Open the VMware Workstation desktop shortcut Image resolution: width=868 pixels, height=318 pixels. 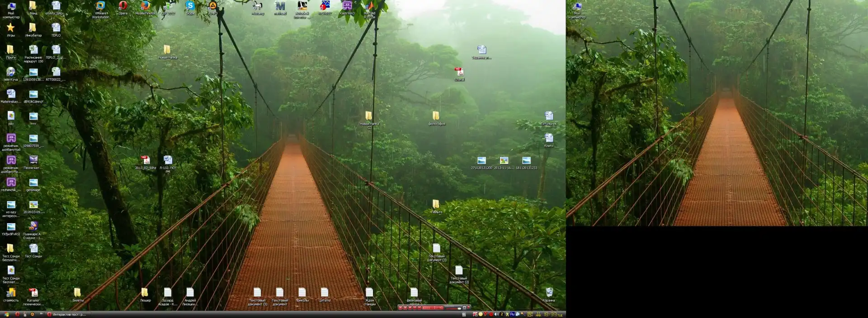[100, 9]
